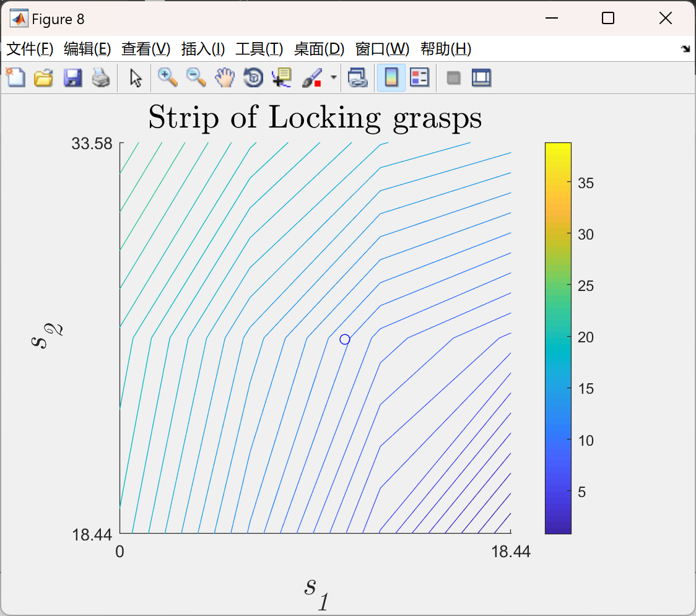
Task: Select the Data Cursor tool
Action: (x=281, y=77)
